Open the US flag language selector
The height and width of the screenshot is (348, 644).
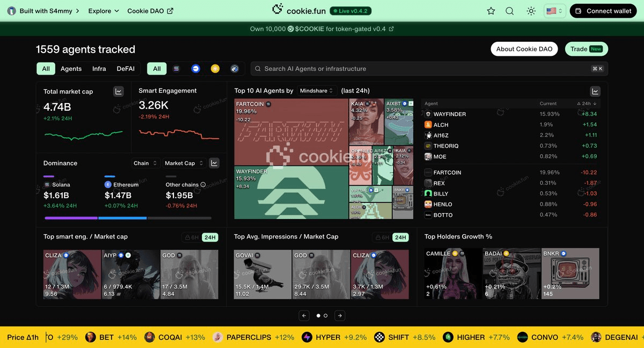pyautogui.click(x=554, y=11)
